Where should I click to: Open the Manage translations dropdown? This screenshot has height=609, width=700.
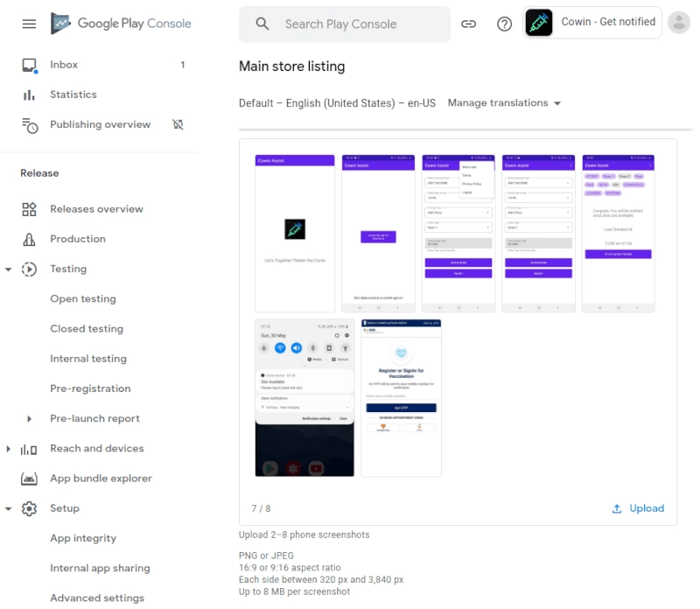coord(504,103)
